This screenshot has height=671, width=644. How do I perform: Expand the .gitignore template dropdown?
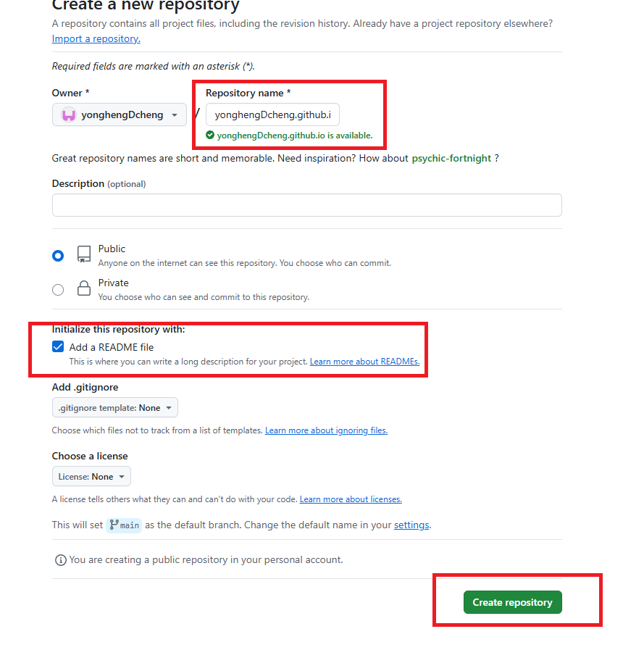click(115, 408)
